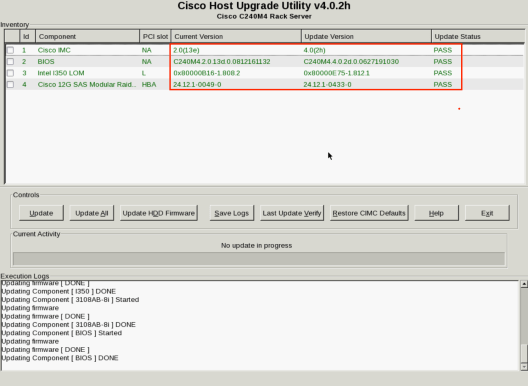Image resolution: width=528 pixels, height=386 pixels.
Task: Click the PCI slot column header
Action: (x=155, y=36)
